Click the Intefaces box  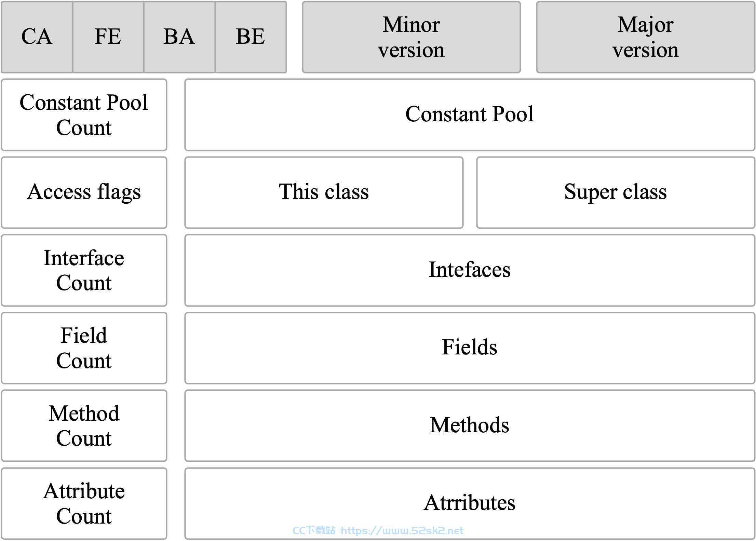pyautogui.click(x=470, y=270)
